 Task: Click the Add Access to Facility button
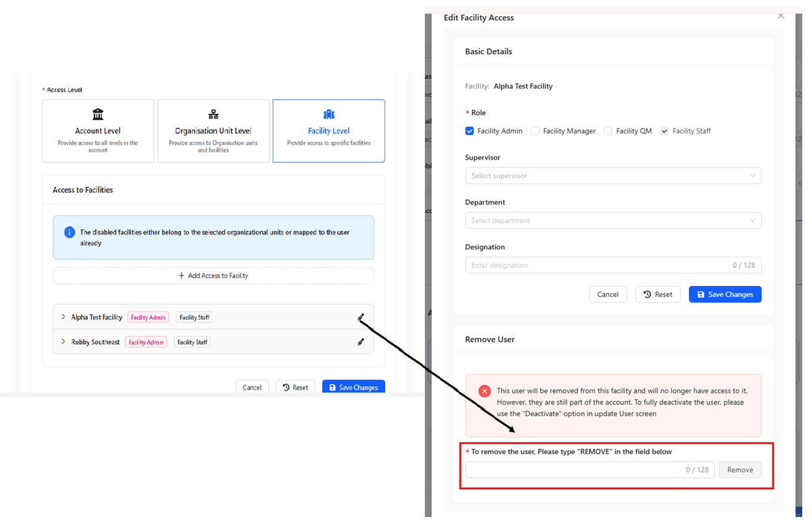[x=213, y=275]
